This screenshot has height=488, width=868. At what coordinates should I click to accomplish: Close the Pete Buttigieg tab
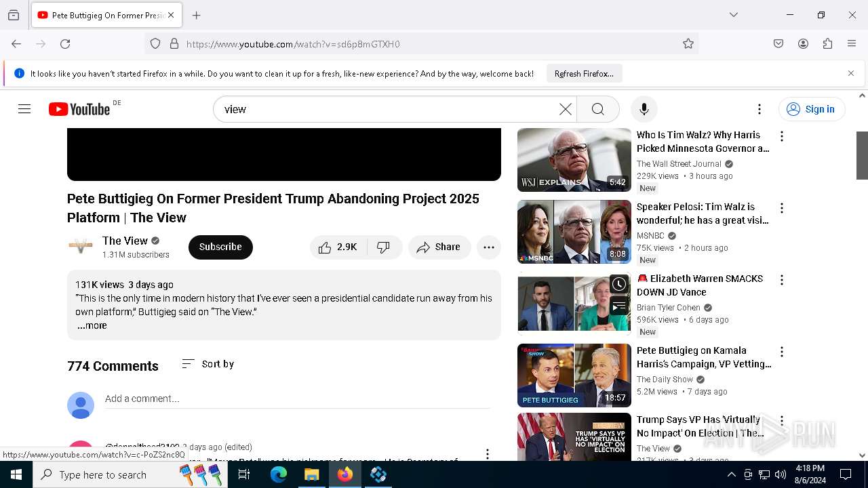(171, 15)
